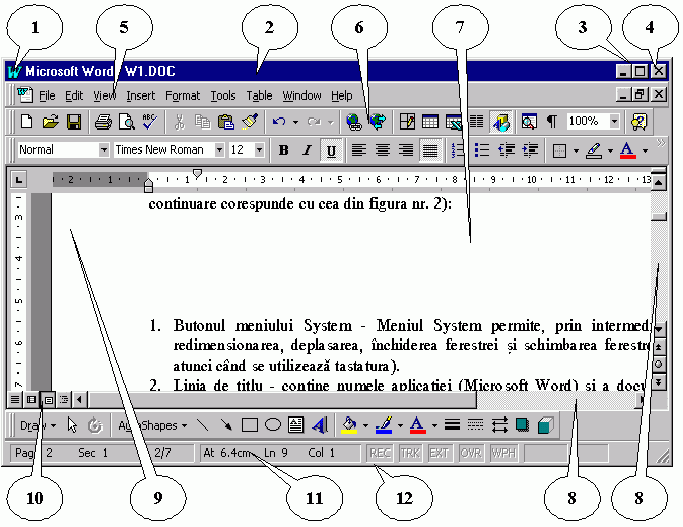Open Print Preview with the magnifier page icon
Viewport: 683px width, 527px height.
coord(127,122)
